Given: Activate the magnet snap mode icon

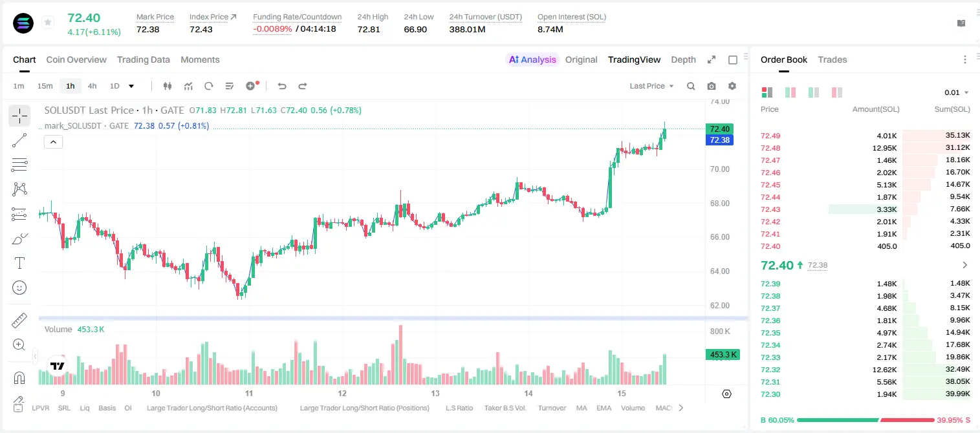Looking at the screenshot, I should (19, 377).
